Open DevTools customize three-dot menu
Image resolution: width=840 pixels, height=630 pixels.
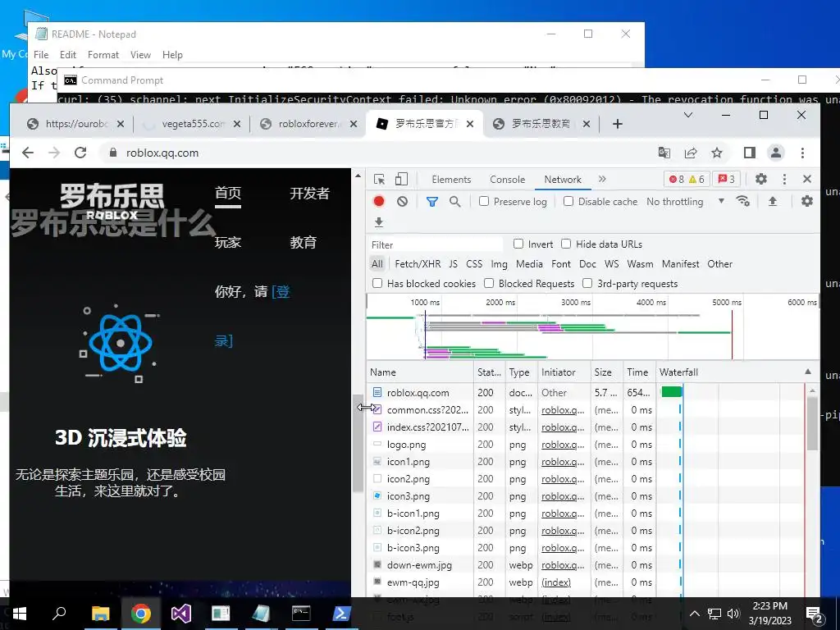click(784, 179)
